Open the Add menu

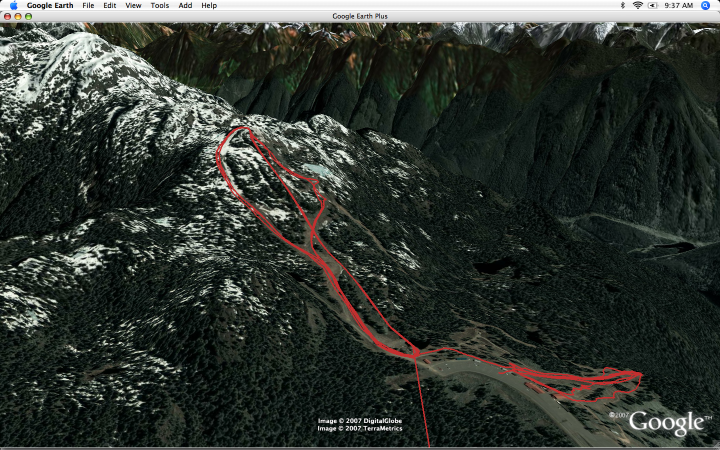pos(185,6)
